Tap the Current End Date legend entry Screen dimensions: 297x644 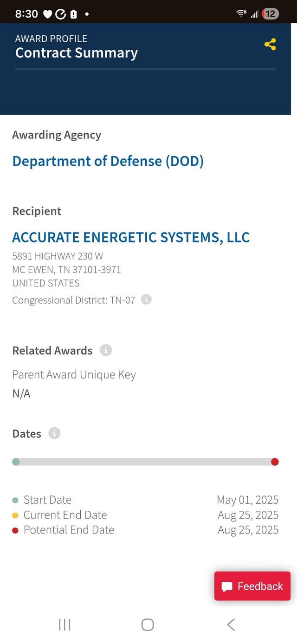click(x=65, y=515)
